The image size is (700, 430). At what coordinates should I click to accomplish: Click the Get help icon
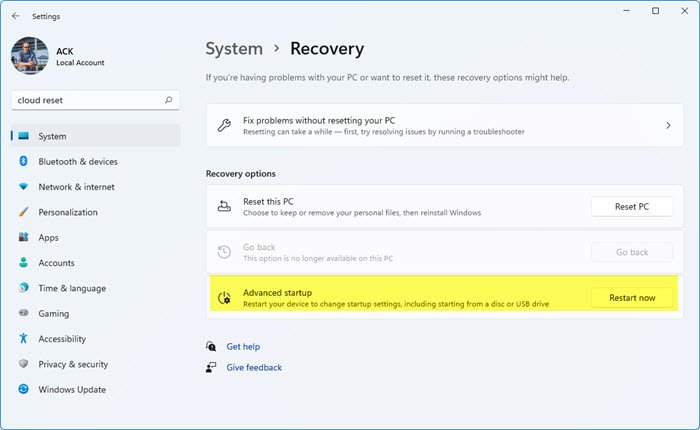coord(211,347)
